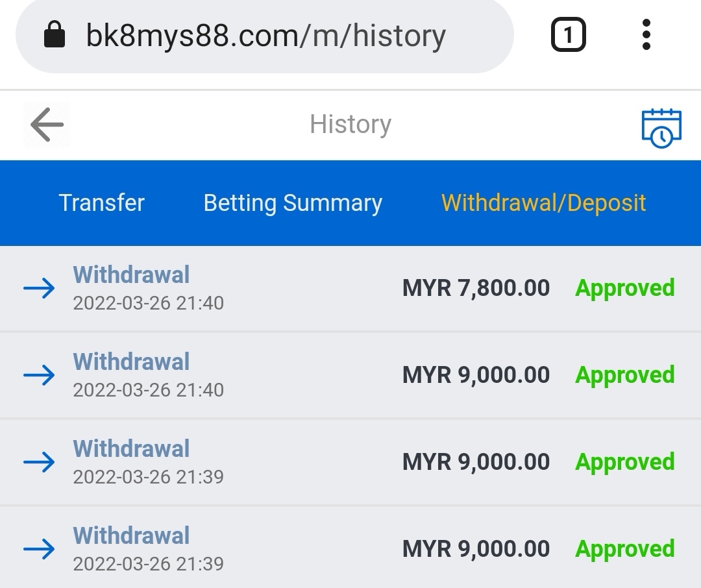Click the first 2022-03-26 21:39 timestamp
Screen dimensions: 701x588
pyautogui.click(x=148, y=477)
